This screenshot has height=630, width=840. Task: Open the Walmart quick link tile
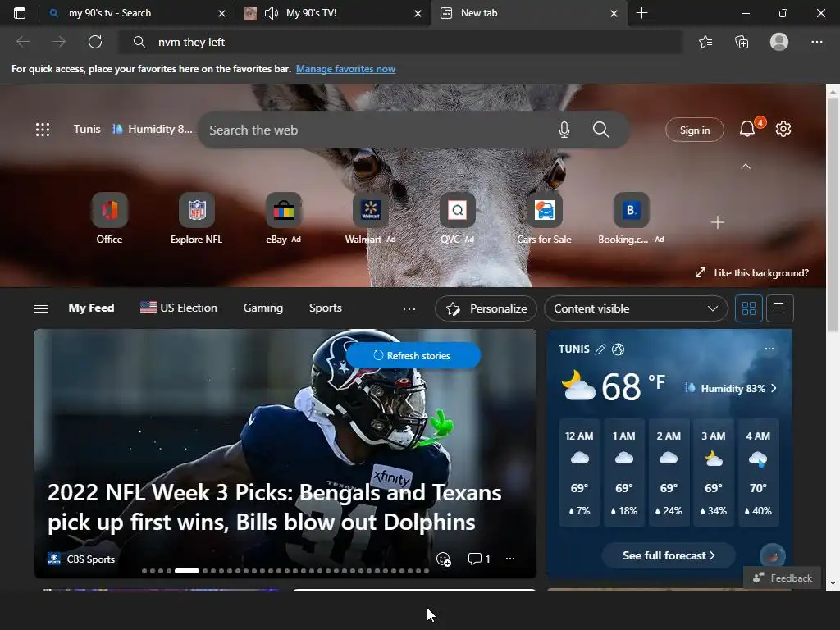point(370,218)
